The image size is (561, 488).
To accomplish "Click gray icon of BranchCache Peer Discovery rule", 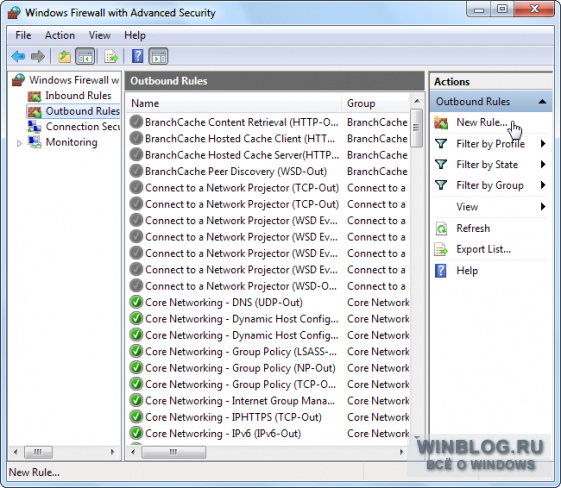I will click(136, 171).
